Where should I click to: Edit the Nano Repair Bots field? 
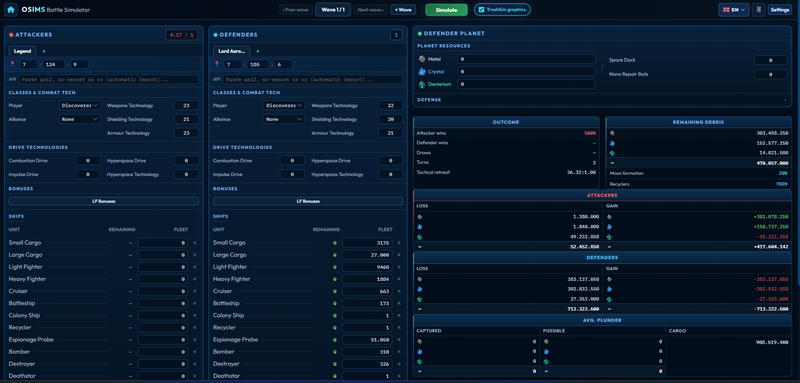770,74
